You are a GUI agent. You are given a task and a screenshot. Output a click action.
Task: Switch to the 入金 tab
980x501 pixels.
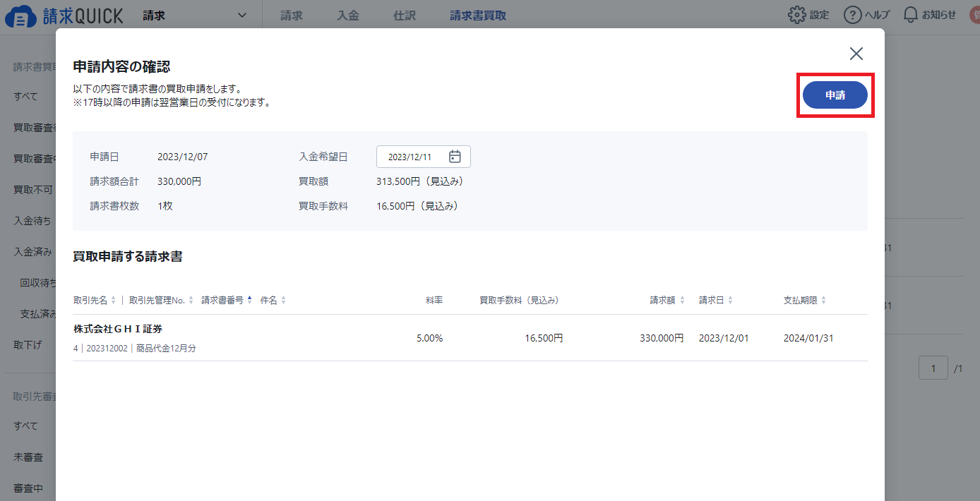[348, 16]
